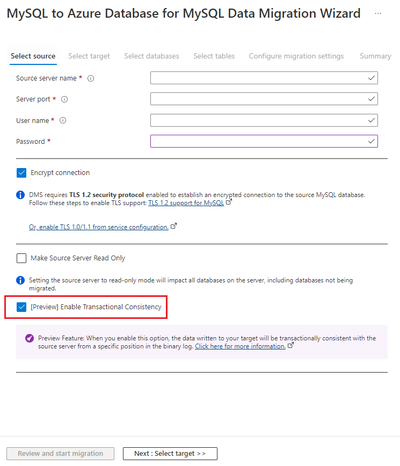400x466 pixels.
Task: Toggle Enable Transactional Consistency checkbox
Action: pyautogui.click(x=21, y=307)
